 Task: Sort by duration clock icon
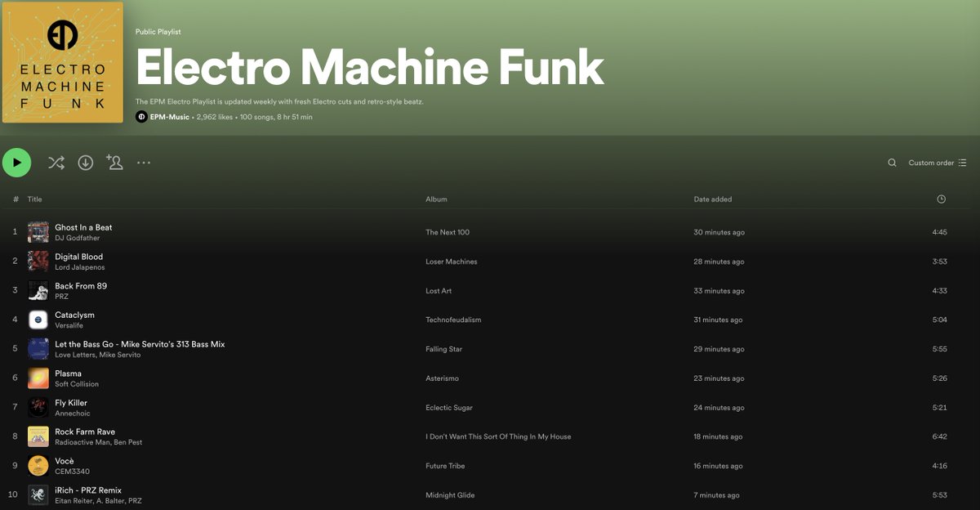tap(942, 199)
